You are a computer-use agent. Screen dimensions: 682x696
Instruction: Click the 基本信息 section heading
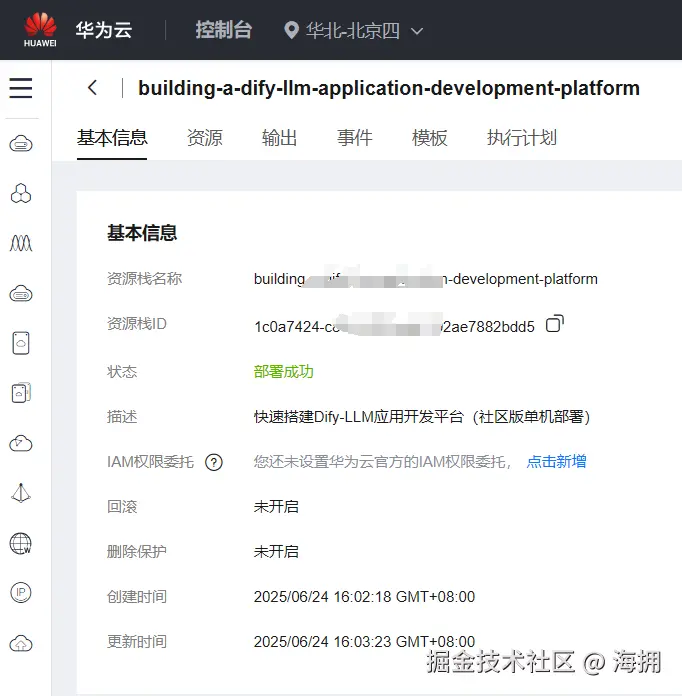[x=142, y=233]
